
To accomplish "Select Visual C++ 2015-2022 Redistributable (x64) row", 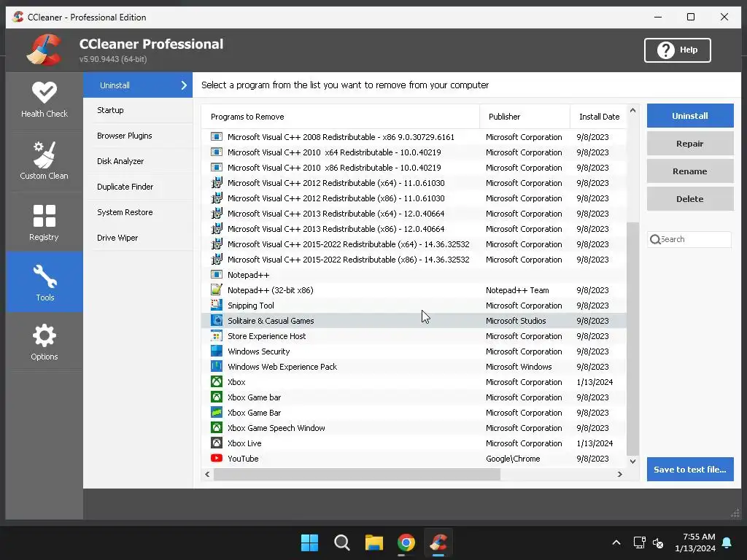I will click(414, 244).
